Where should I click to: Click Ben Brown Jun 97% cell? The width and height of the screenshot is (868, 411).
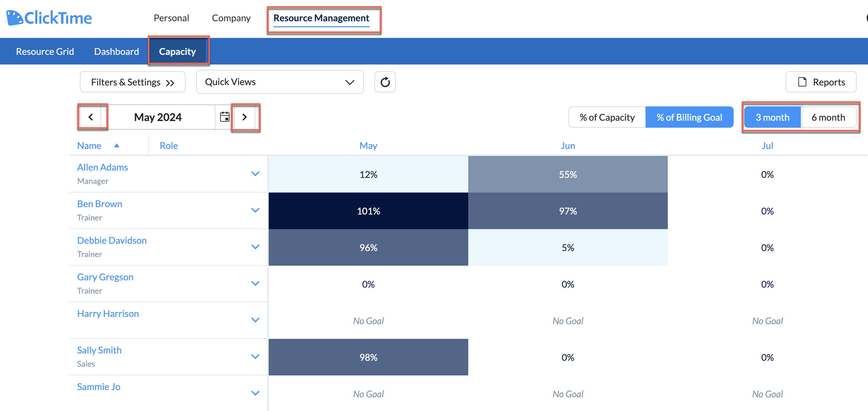pos(568,211)
